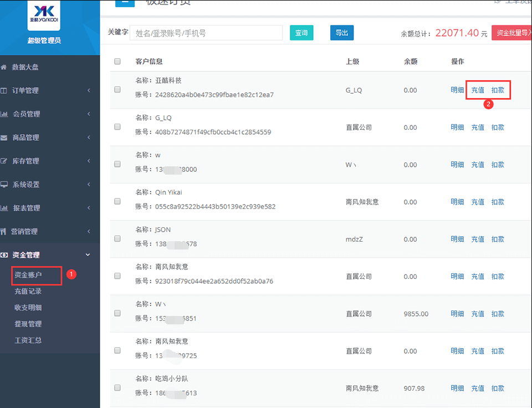
Task: Click the blue menu toggle button at top
Action: point(125,3)
